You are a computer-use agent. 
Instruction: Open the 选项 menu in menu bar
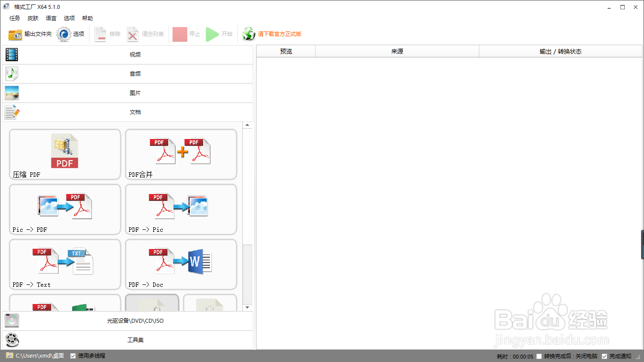[69, 18]
